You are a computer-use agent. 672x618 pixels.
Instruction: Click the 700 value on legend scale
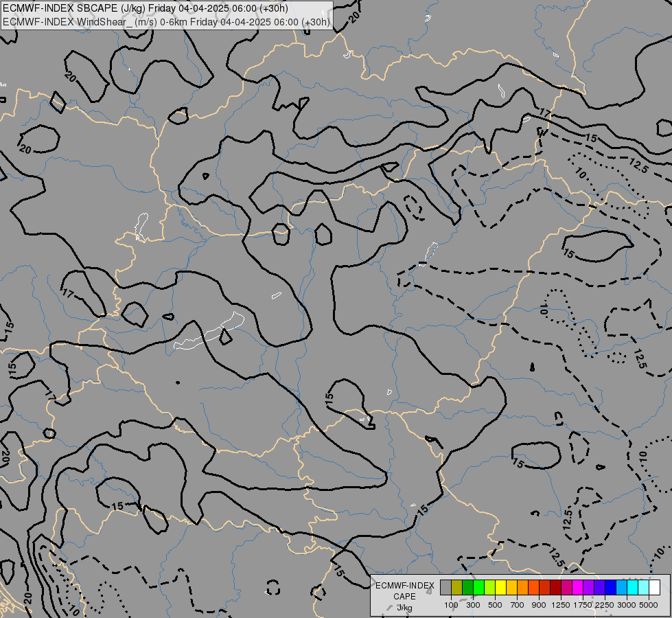click(x=518, y=605)
